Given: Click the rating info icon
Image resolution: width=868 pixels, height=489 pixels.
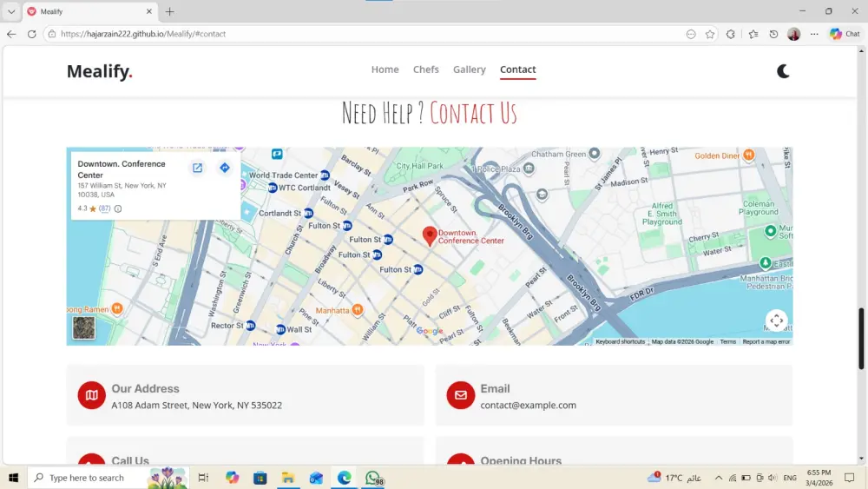Looking at the screenshot, I should (x=118, y=208).
